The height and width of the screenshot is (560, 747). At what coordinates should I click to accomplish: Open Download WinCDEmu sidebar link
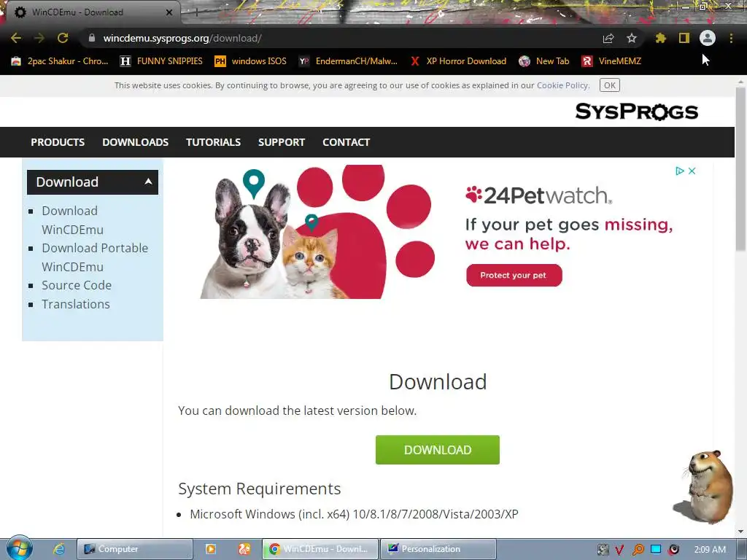click(x=72, y=220)
